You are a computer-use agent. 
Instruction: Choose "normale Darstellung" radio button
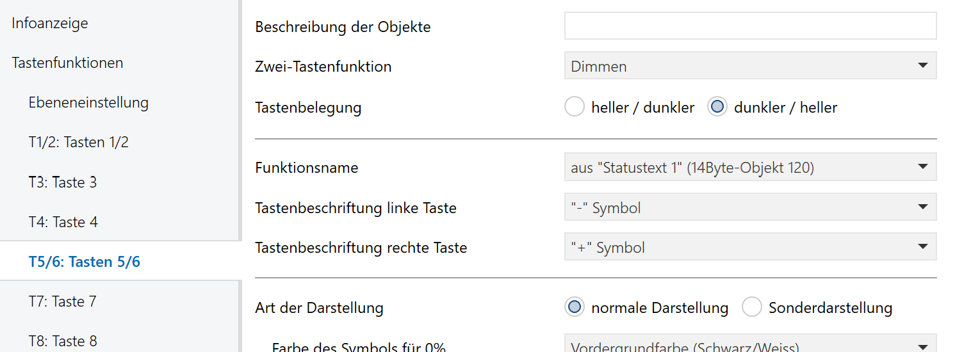click(575, 308)
